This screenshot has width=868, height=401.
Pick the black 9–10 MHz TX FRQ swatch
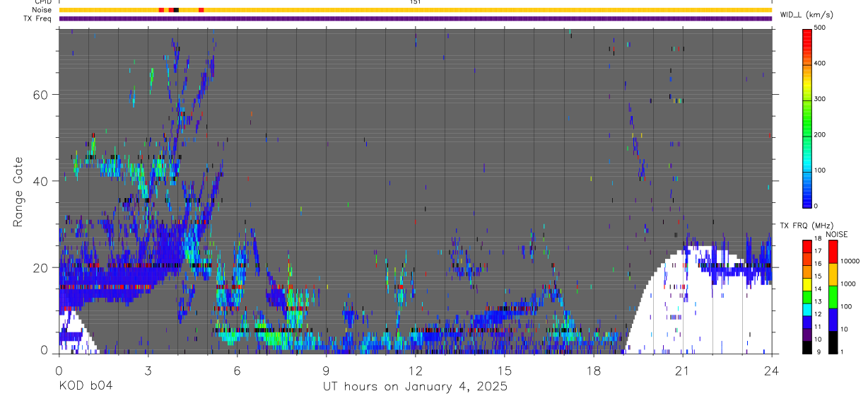(x=807, y=346)
